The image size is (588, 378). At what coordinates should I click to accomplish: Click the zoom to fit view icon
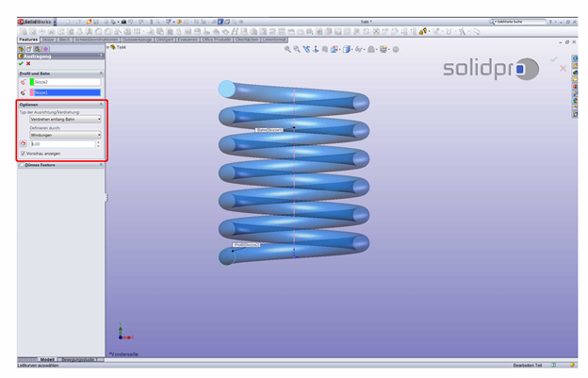pos(287,49)
